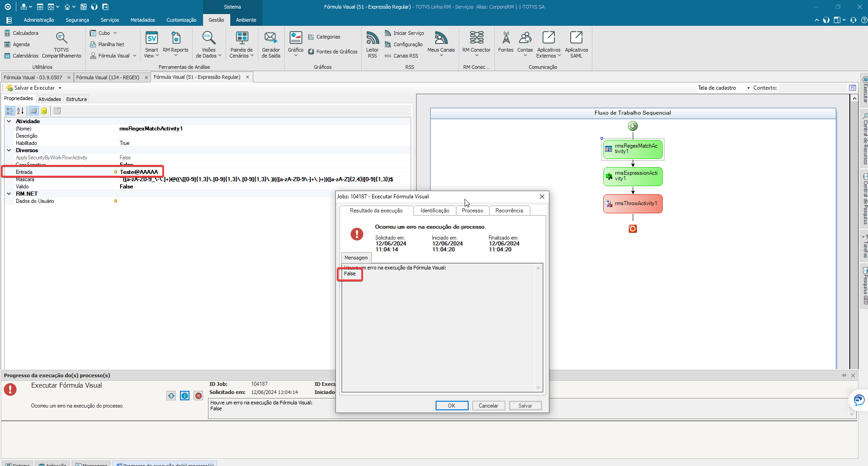Click the process info icon

[184, 396]
